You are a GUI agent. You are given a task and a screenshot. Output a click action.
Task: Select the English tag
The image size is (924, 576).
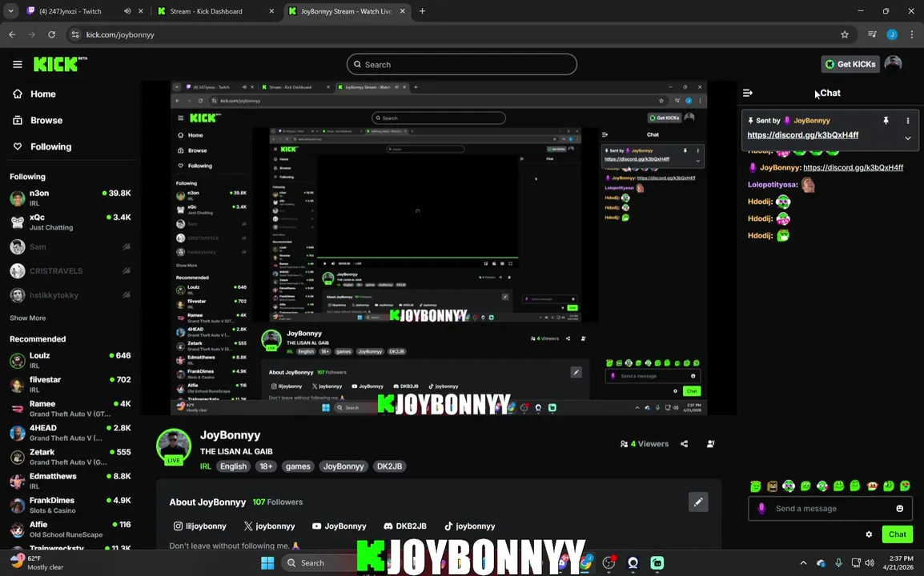[233, 466]
